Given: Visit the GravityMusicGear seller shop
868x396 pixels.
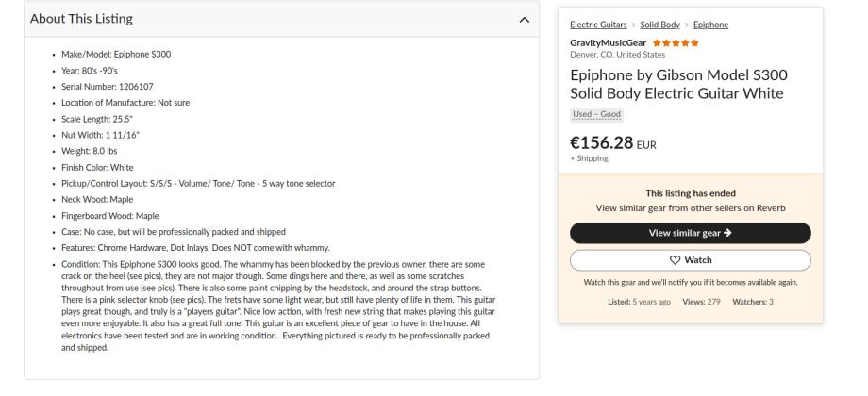Looking at the screenshot, I should 608,43.
